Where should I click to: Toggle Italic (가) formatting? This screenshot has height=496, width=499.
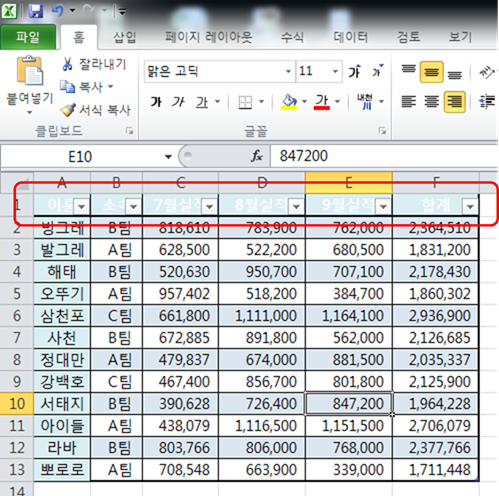point(178,102)
